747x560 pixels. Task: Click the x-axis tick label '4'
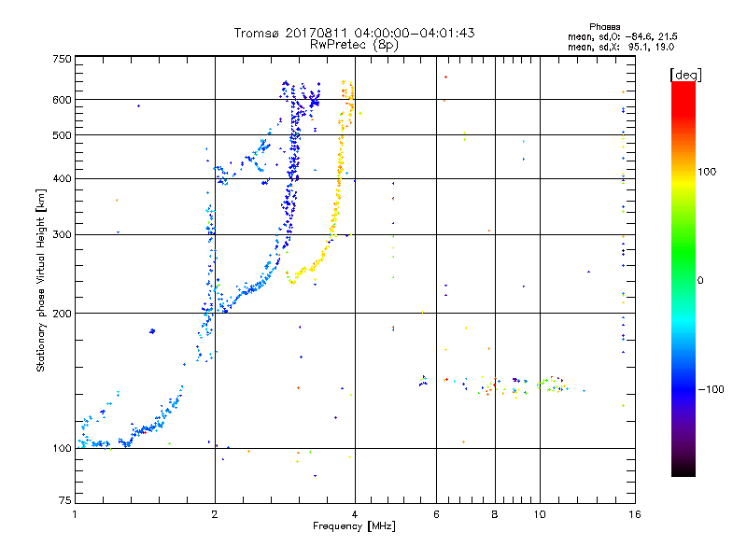click(355, 514)
